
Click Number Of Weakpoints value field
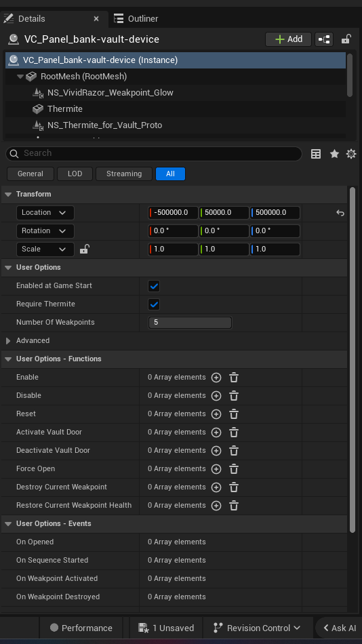190,323
